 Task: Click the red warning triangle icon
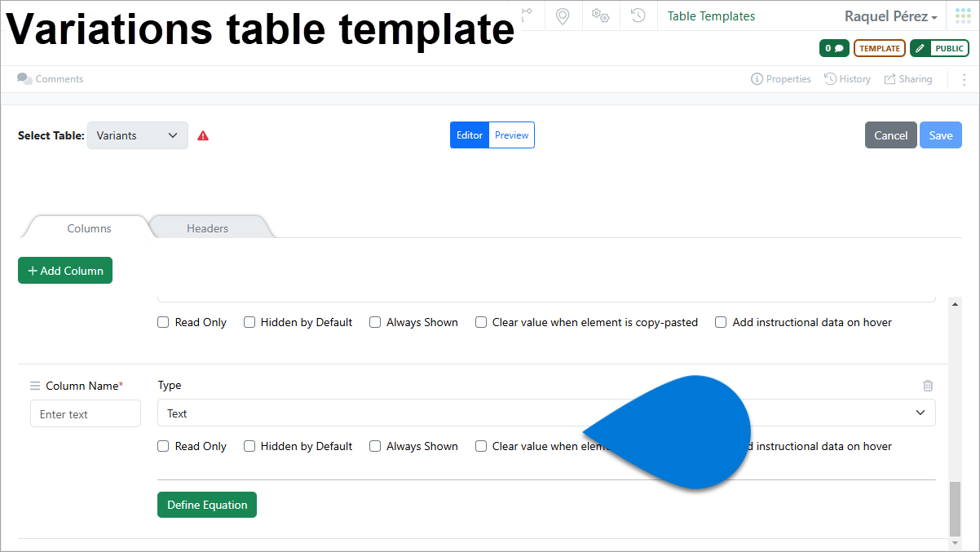coord(203,136)
